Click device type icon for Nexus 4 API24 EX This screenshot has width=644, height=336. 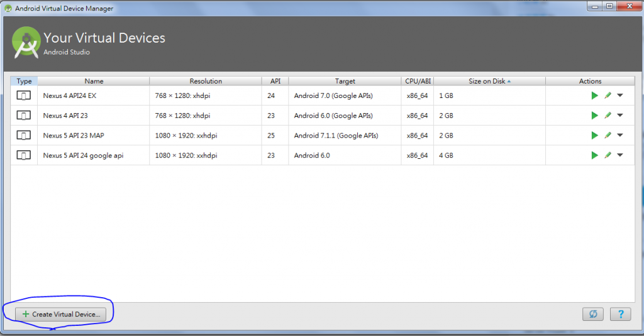coord(24,95)
